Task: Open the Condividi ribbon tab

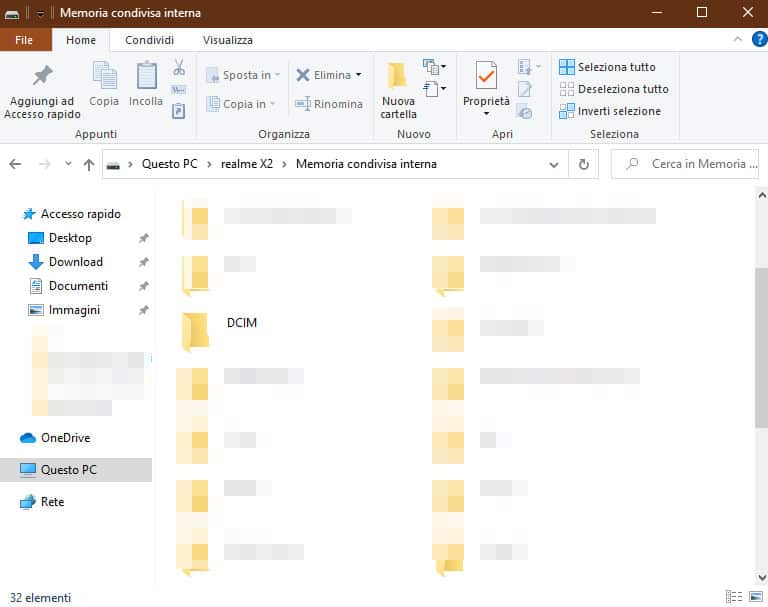Action: pyautogui.click(x=149, y=40)
